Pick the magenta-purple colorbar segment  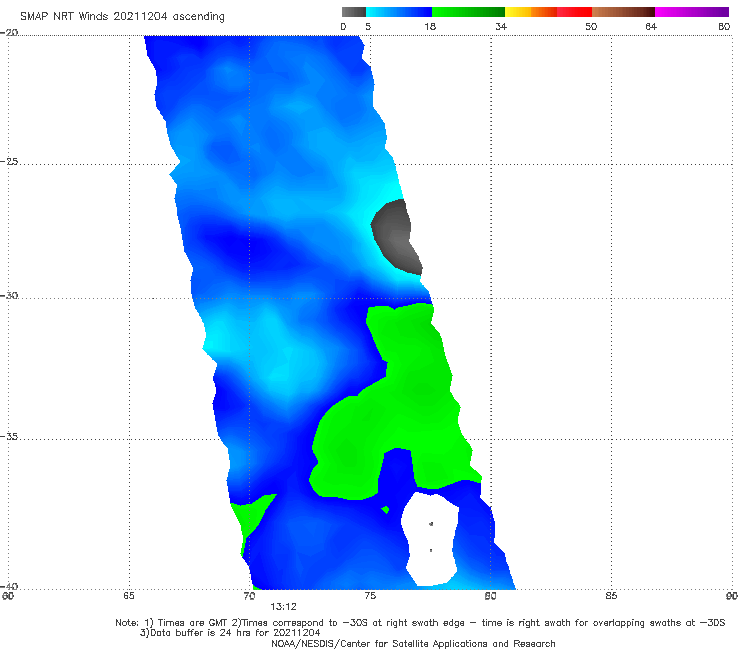pyautogui.click(x=692, y=12)
